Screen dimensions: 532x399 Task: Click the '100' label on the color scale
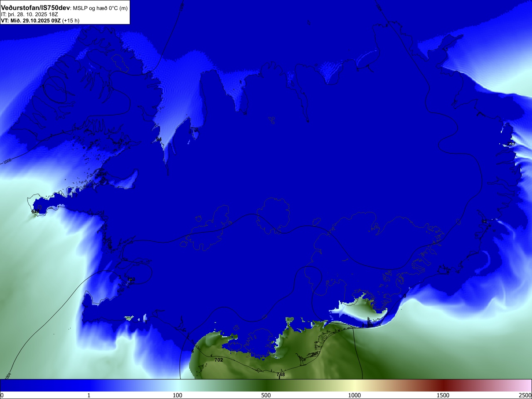(x=177, y=395)
